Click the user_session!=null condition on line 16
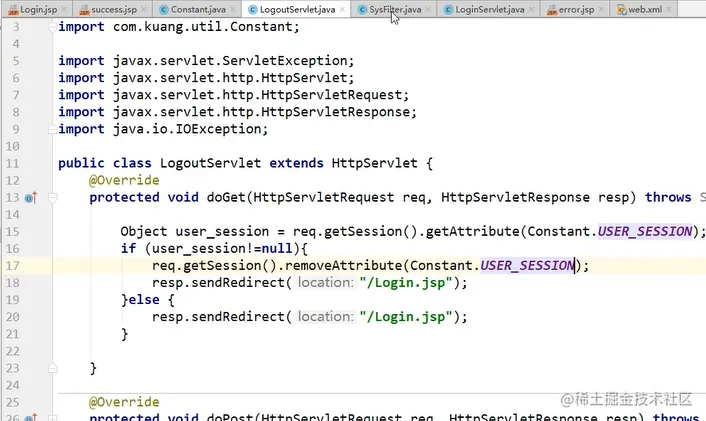 click(x=222, y=249)
